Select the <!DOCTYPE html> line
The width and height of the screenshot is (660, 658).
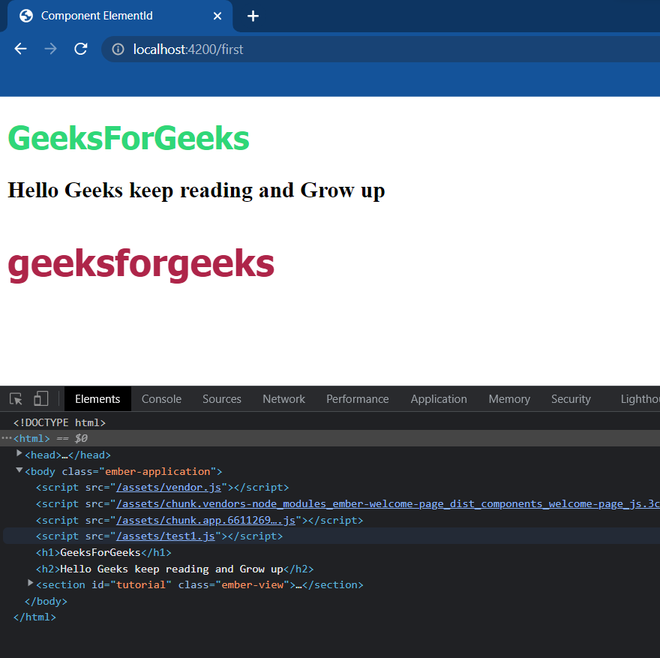tap(59, 422)
